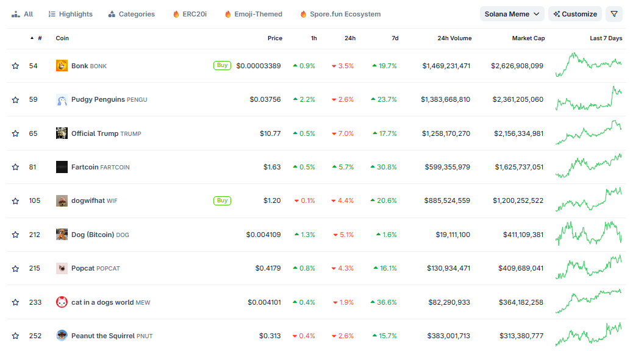Favorite Fartcoin with its star
Viewport: 644px width, 351px height.
[15, 167]
